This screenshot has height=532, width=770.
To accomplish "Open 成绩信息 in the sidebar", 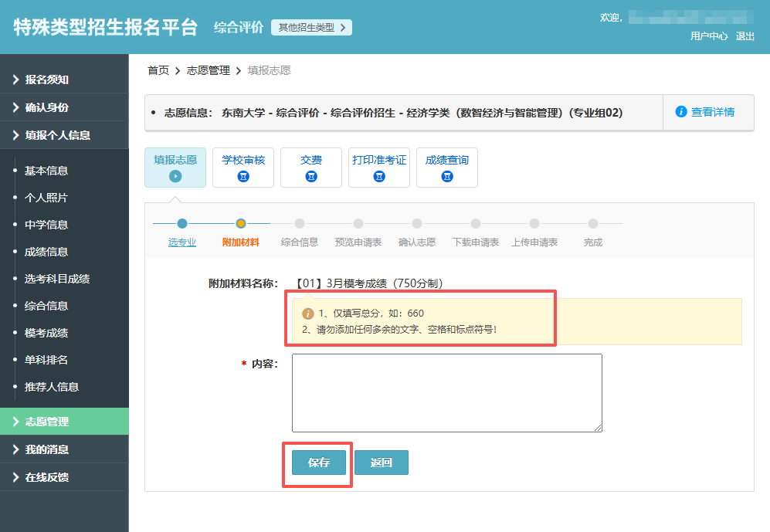I will [x=46, y=252].
